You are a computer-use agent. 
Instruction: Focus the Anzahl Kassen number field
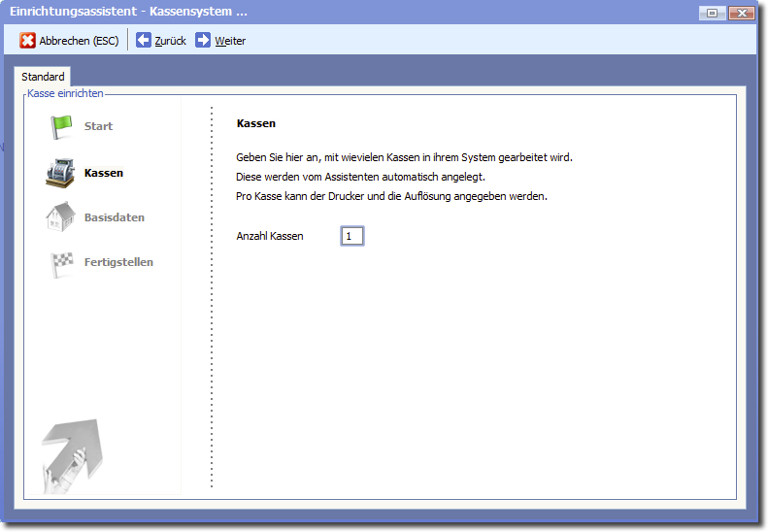tap(351, 236)
